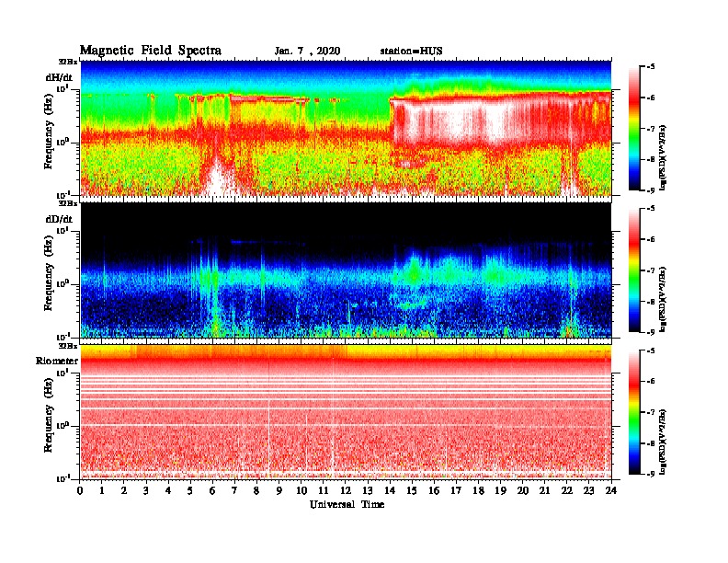Click the "Universal Time" axis title

tap(347, 504)
